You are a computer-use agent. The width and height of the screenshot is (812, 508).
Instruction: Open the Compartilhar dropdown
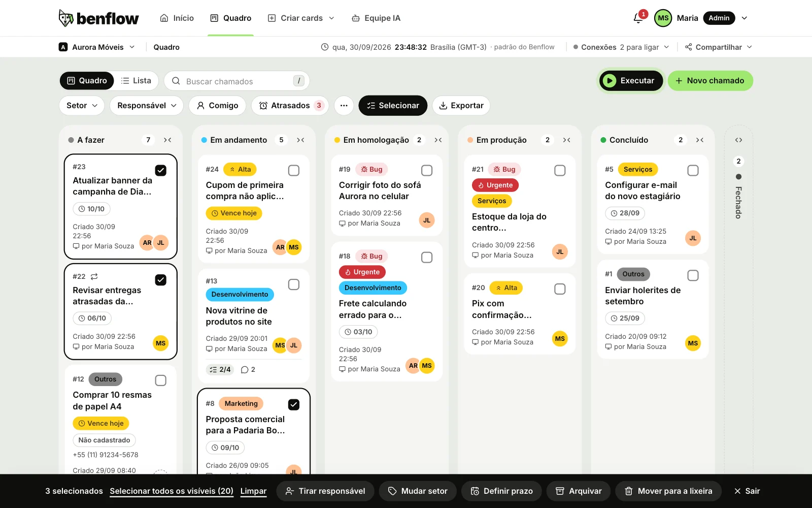[x=719, y=47]
